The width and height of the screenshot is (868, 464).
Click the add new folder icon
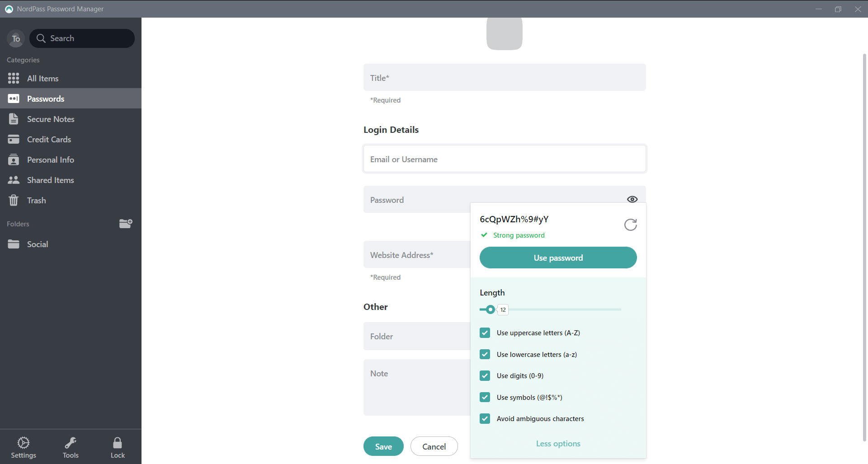point(125,224)
